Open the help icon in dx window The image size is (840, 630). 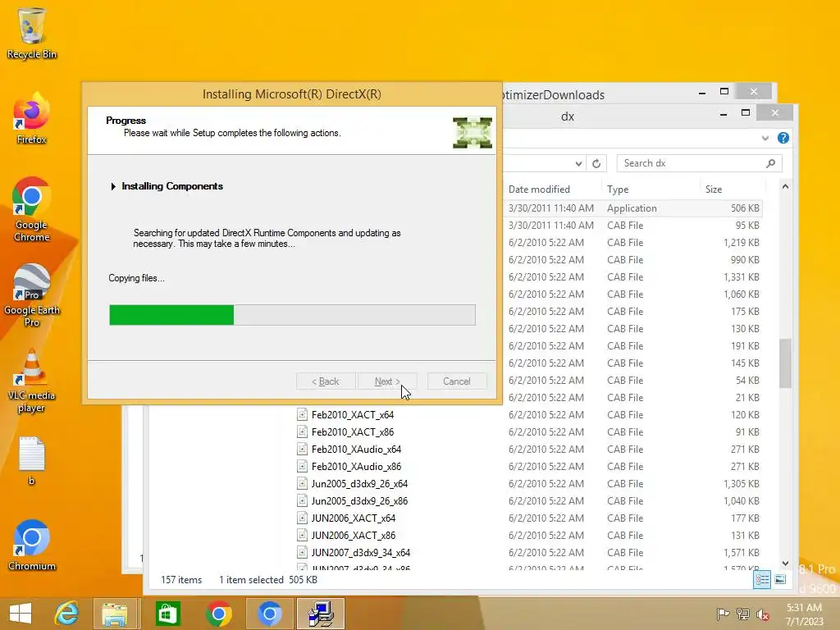click(x=783, y=138)
